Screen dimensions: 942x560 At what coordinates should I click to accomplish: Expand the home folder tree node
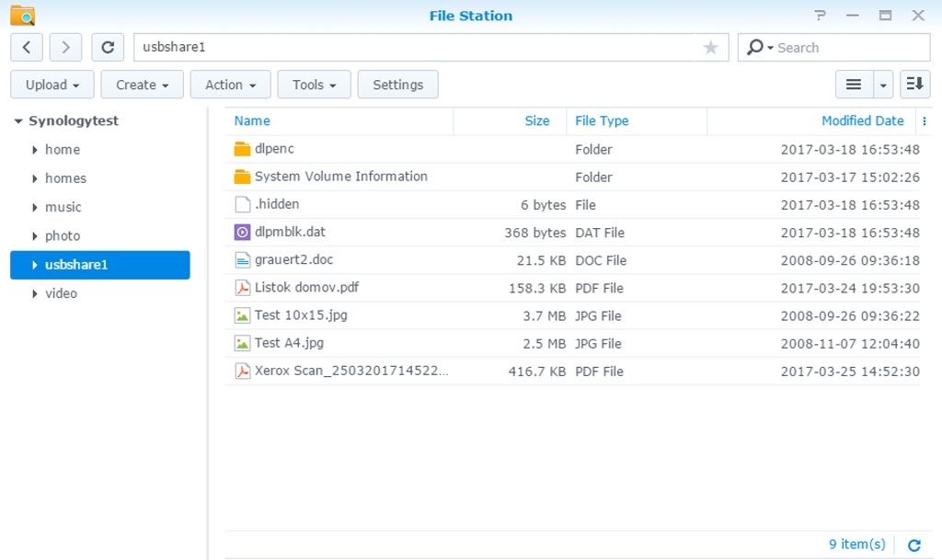[x=34, y=150]
